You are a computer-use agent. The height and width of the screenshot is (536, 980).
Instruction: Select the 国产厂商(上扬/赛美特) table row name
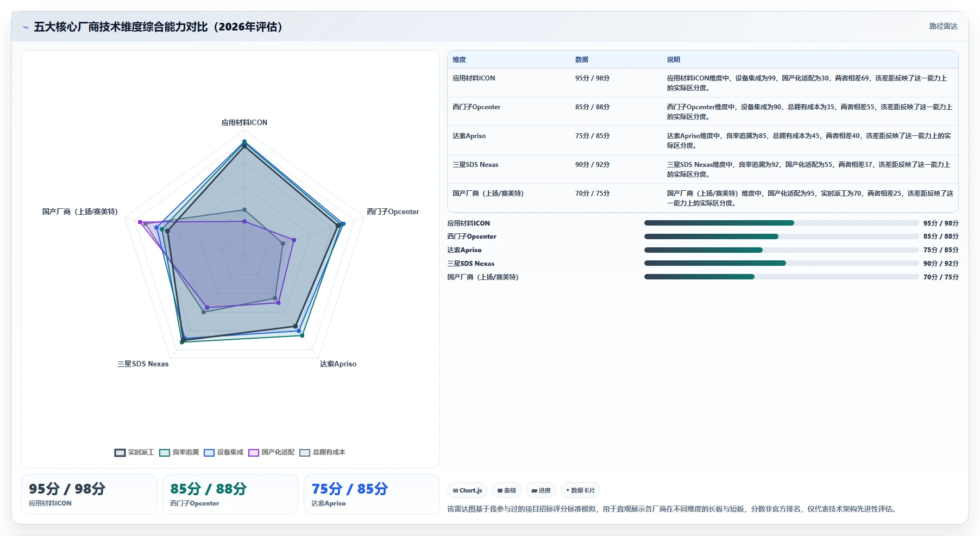click(488, 194)
